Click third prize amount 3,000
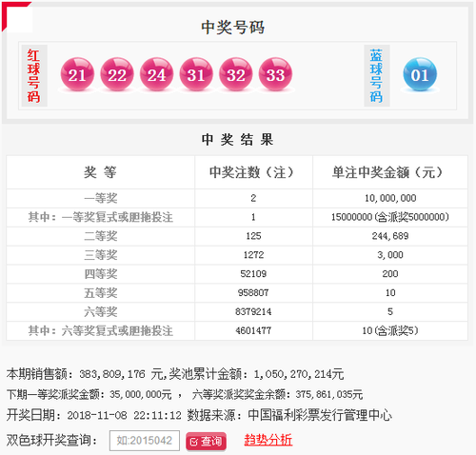Screen dimensions: 476x455 tap(390, 255)
